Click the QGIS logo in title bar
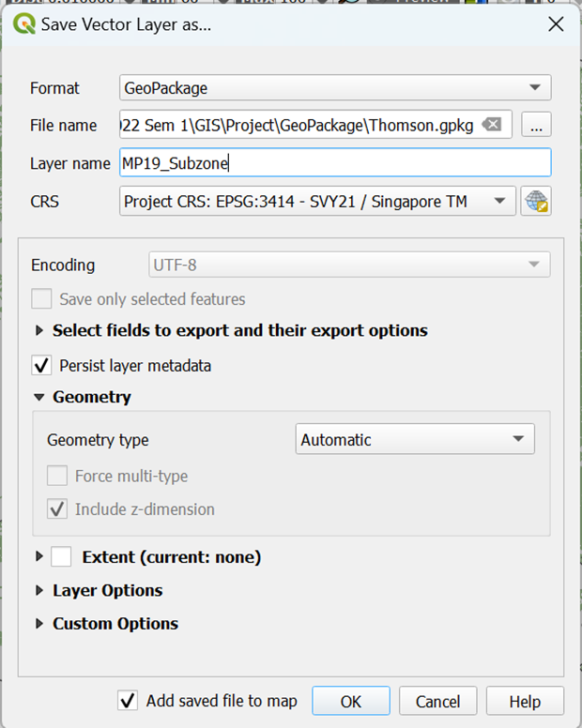Image resolution: width=582 pixels, height=728 pixels. click(x=22, y=24)
